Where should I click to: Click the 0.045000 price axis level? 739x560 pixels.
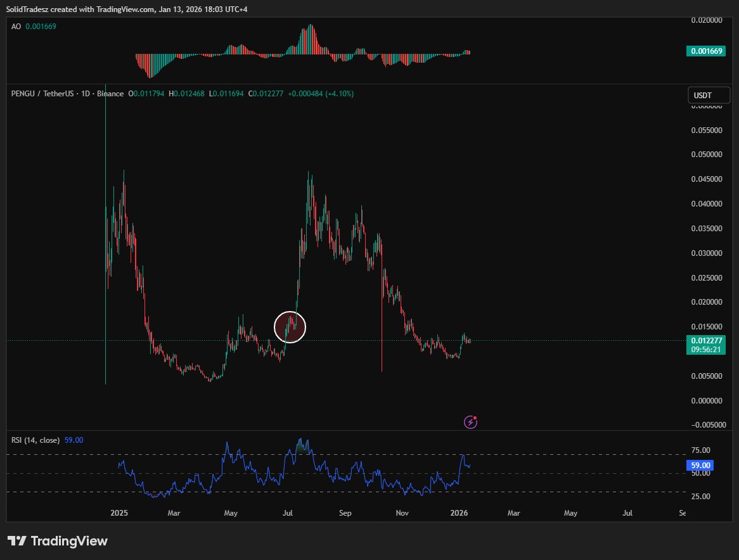point(707,179)
